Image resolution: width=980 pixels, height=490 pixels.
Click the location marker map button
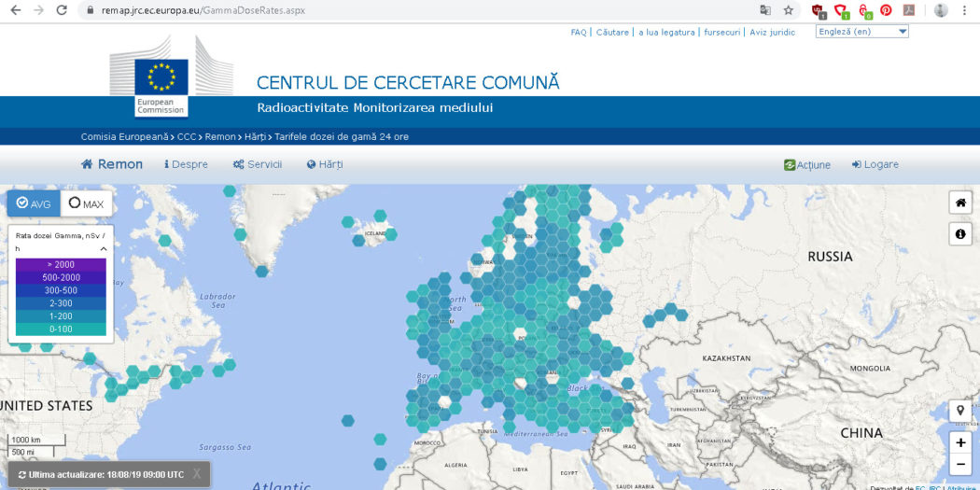pos(959,411)
